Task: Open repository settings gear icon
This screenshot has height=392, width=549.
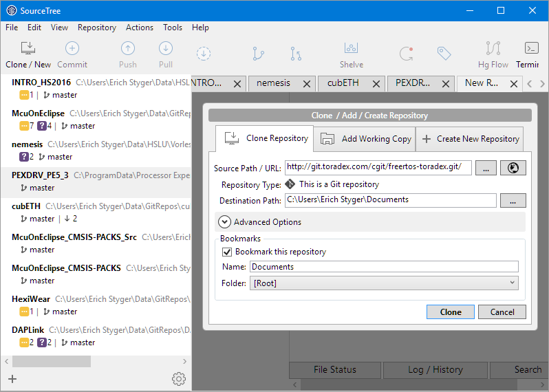Action: 178,379
